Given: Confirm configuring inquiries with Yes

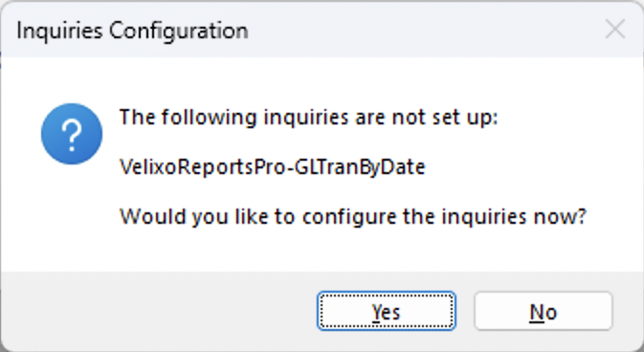Looking at the screenshot, I should [x=386, y=311].
